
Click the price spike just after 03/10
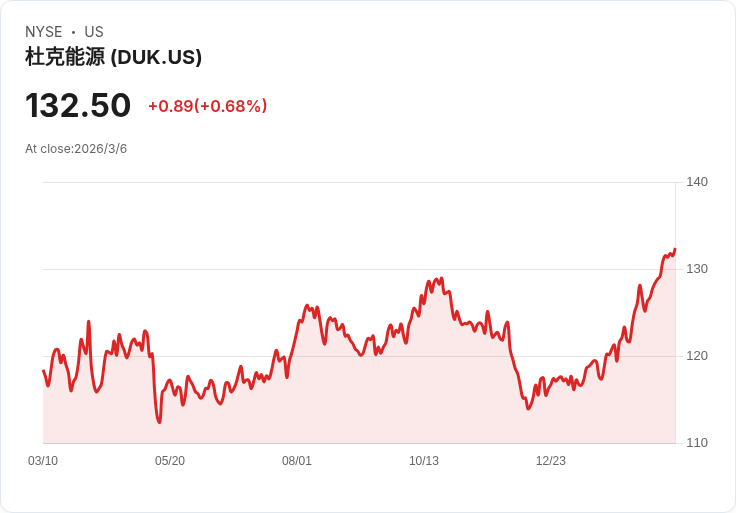89,322
